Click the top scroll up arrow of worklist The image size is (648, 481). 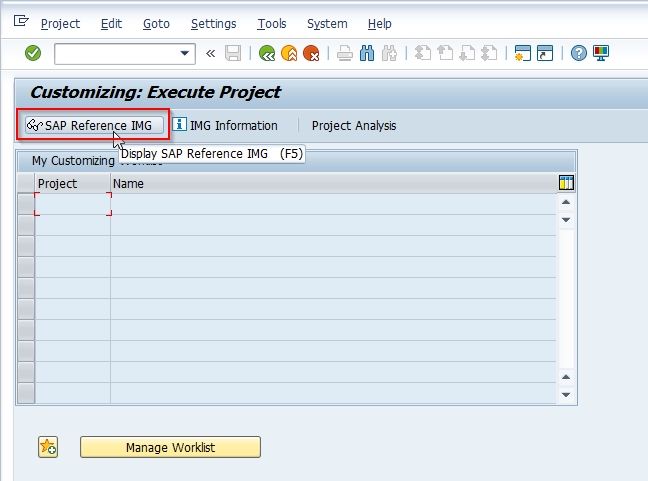point(566,202)
